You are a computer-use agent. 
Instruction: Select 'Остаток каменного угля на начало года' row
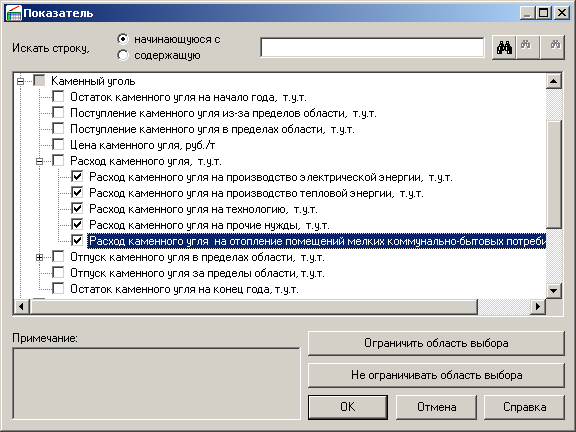click(188, 97)
